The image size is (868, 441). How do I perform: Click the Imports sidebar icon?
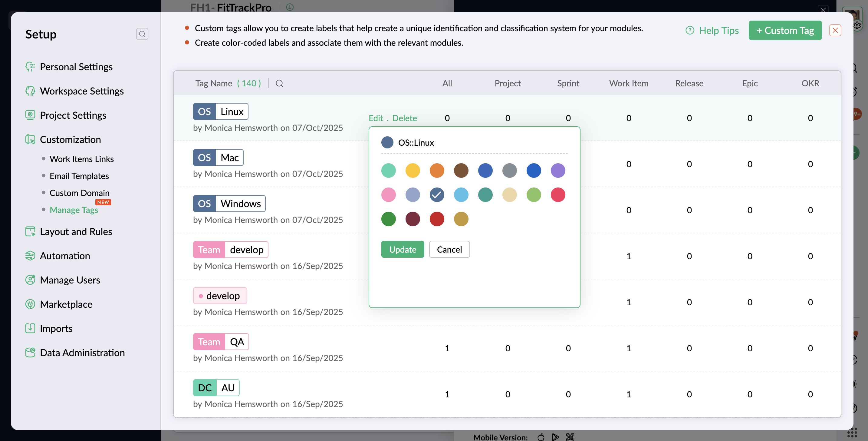tap(30, 328)
